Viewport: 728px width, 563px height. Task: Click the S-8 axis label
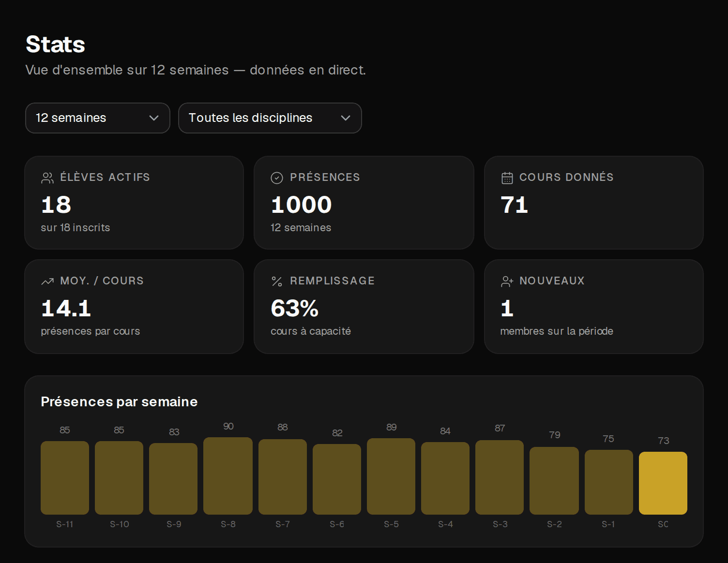[x=228, y=524]
